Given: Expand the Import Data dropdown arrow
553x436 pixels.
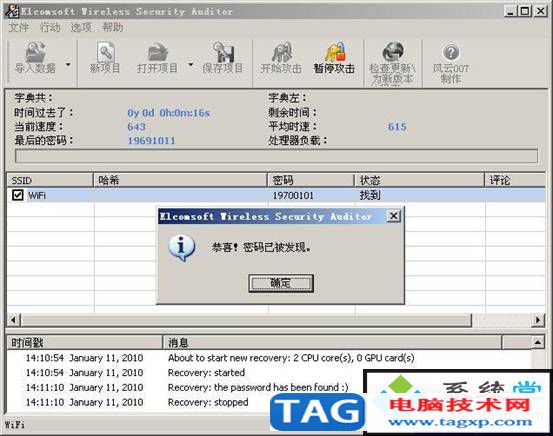Looking at the screenshot, I should point(68,64).
